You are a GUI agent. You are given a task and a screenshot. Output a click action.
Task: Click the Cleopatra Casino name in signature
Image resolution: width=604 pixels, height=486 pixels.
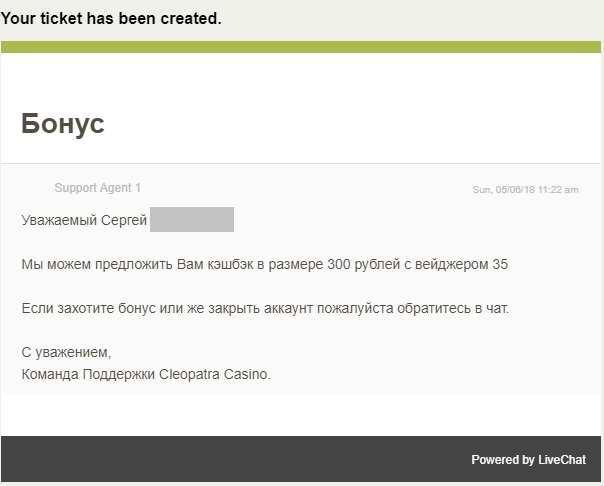pos(215,374)
